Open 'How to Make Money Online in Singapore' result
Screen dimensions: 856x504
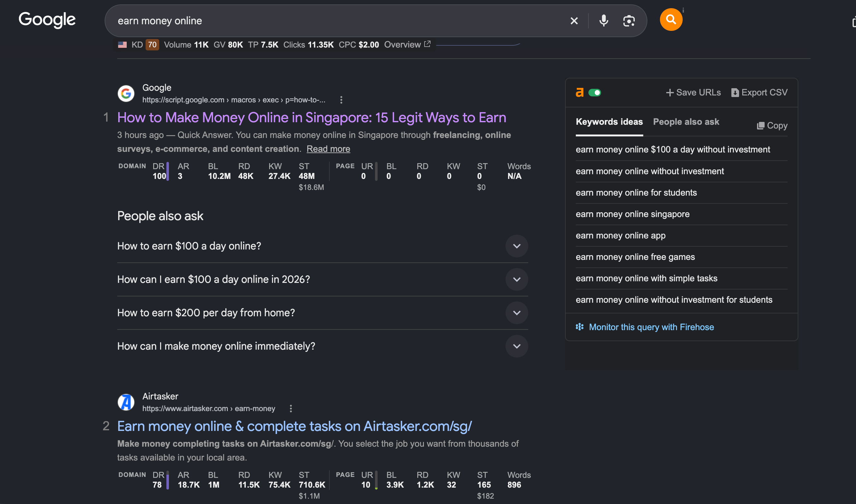pyautogui.click(x=312, y=117)
